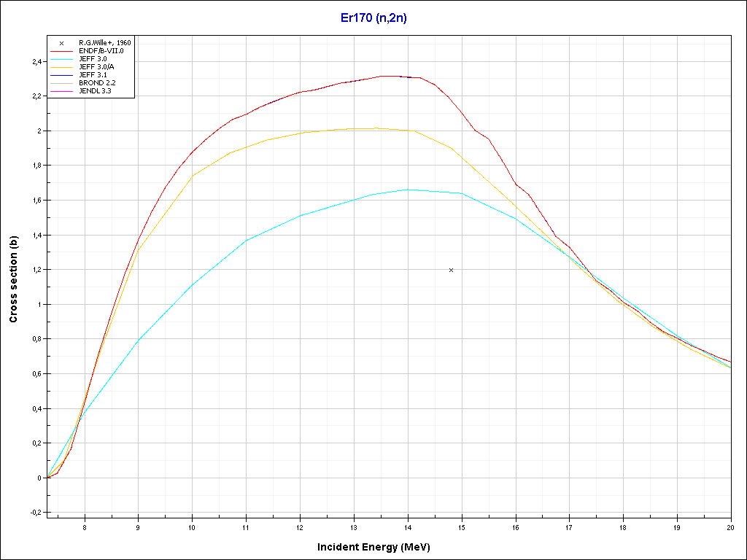
Task: Select the R.G.Wille+, 1960 legend label
Action: (104, 43)
